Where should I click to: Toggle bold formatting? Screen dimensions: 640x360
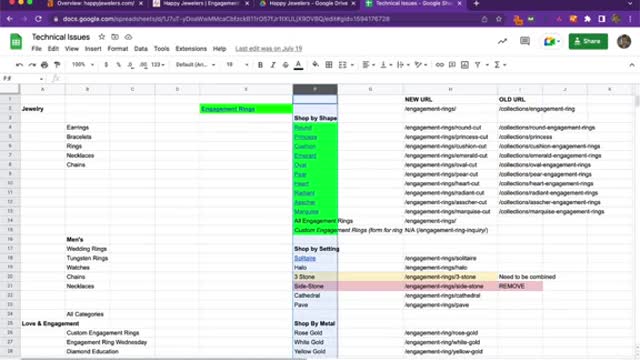click(260, 65)
